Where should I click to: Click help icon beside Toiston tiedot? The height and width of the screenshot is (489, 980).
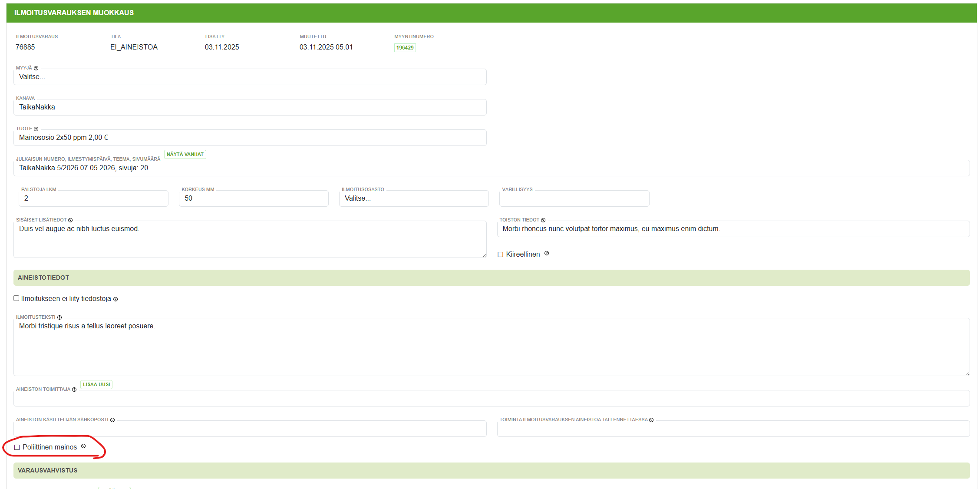coord(543,220)
